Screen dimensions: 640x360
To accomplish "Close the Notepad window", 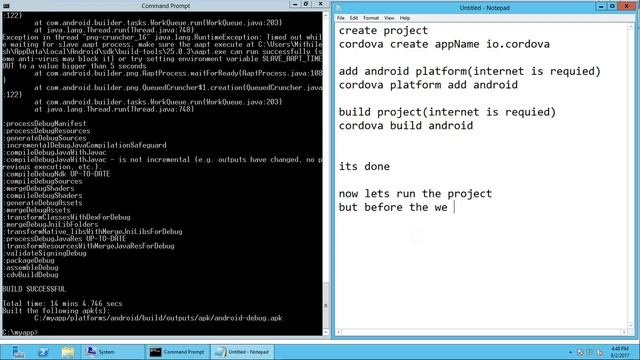I will point(627,7).
